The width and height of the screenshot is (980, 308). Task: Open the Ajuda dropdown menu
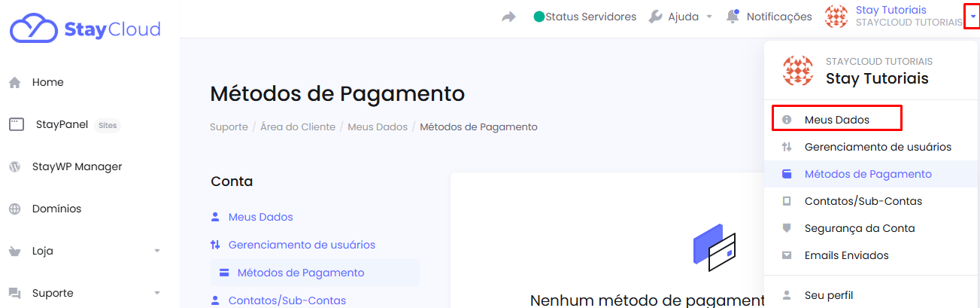[x=680, y=17]
